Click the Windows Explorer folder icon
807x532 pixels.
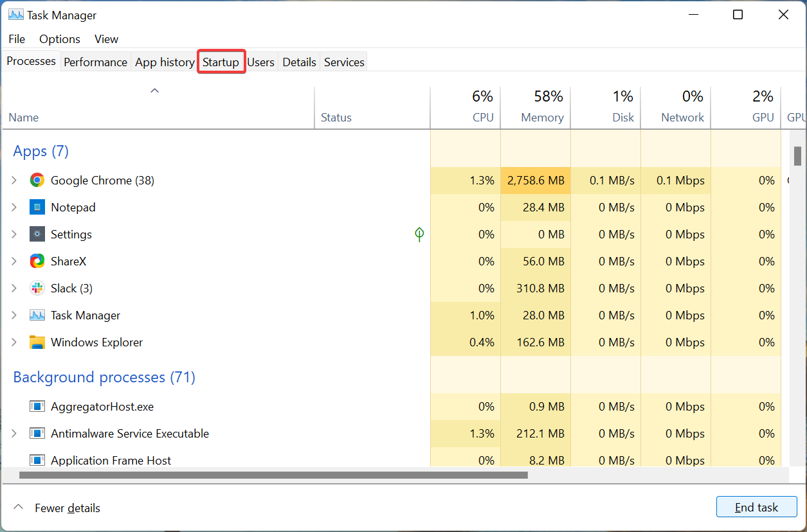37,342
